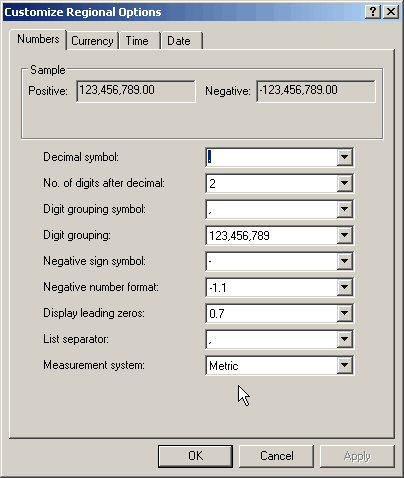404x478 pixels.
Task: Select the Date tab
Action: tap(179, 41)
